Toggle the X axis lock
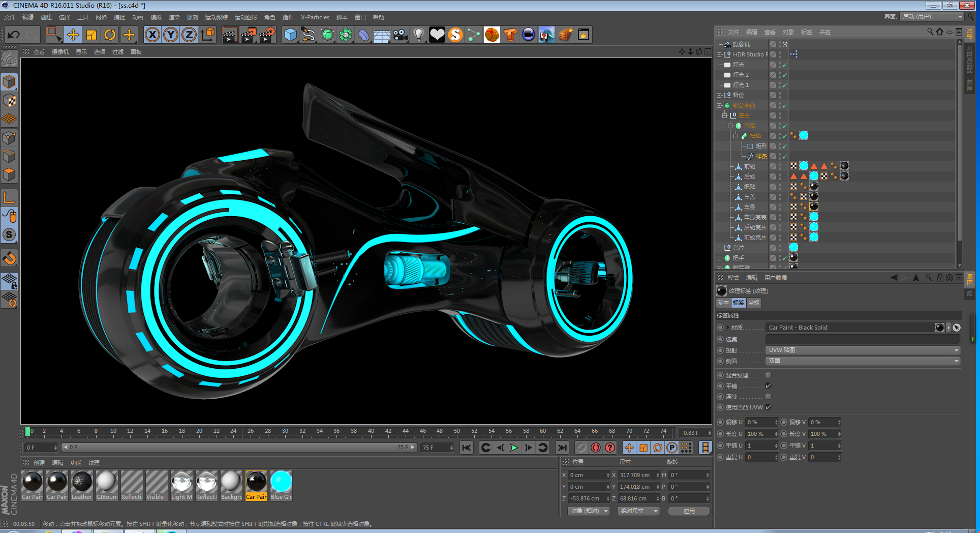Image resolution: width=980 pixels, height=533 pixels. [x=152, y=35]
